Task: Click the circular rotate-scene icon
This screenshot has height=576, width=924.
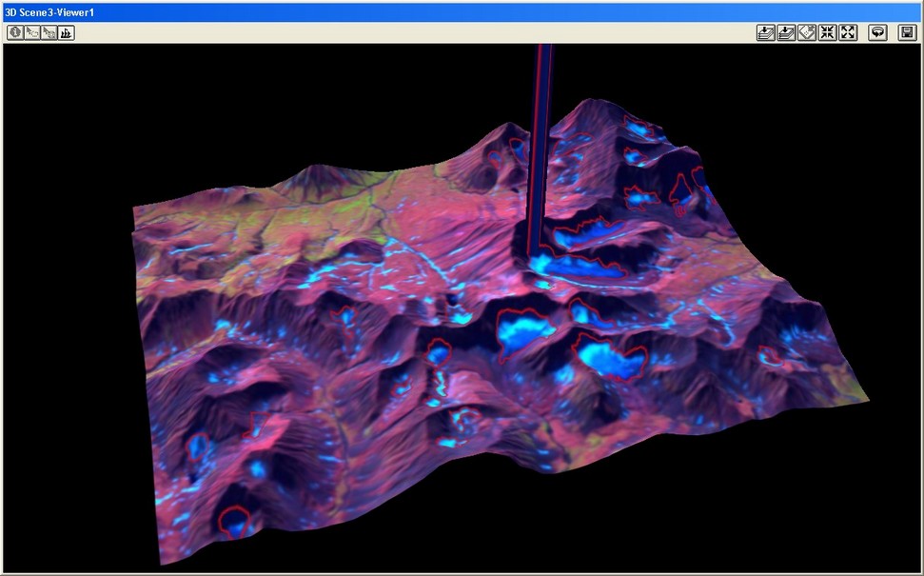Action: pos(878,32)
